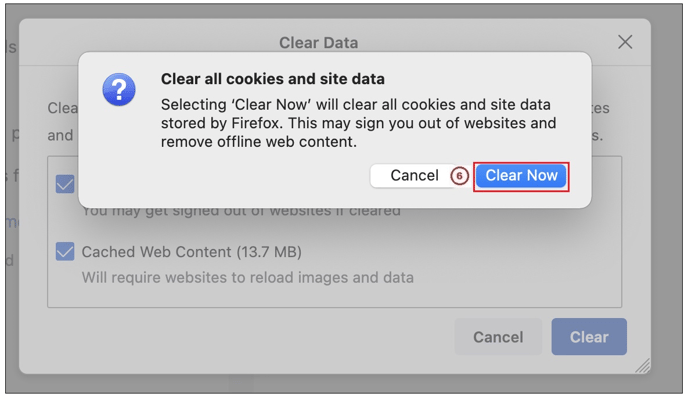Image resolution: width=688 pixels, height=397 pixels.
Task: Click truncated "Clea" description text behind alert
Action: (63, 108)
